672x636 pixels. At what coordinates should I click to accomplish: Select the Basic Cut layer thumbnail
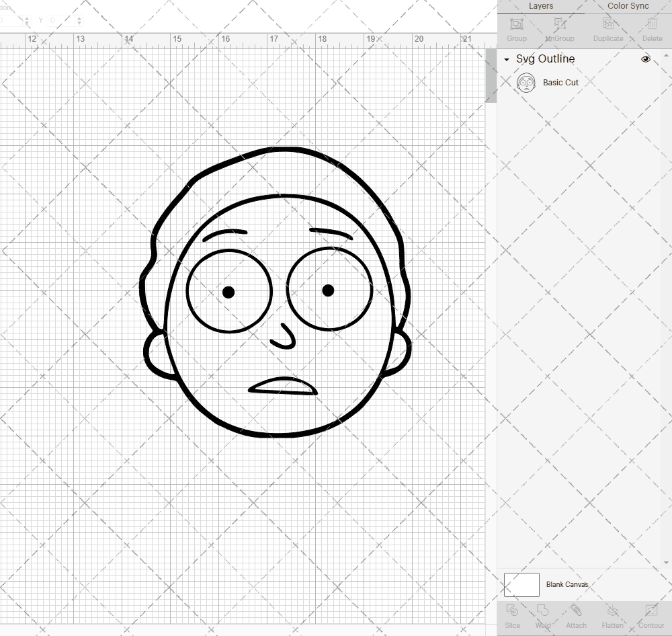coord(526,83)
